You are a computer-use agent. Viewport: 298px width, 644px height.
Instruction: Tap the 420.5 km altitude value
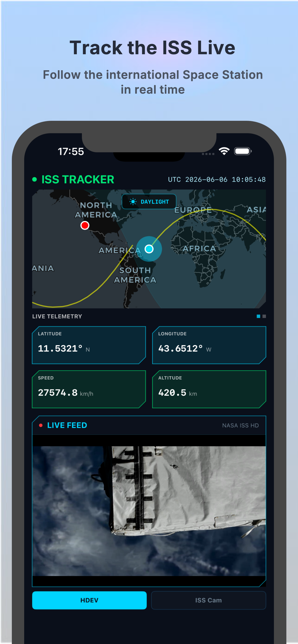click(178, 393)
